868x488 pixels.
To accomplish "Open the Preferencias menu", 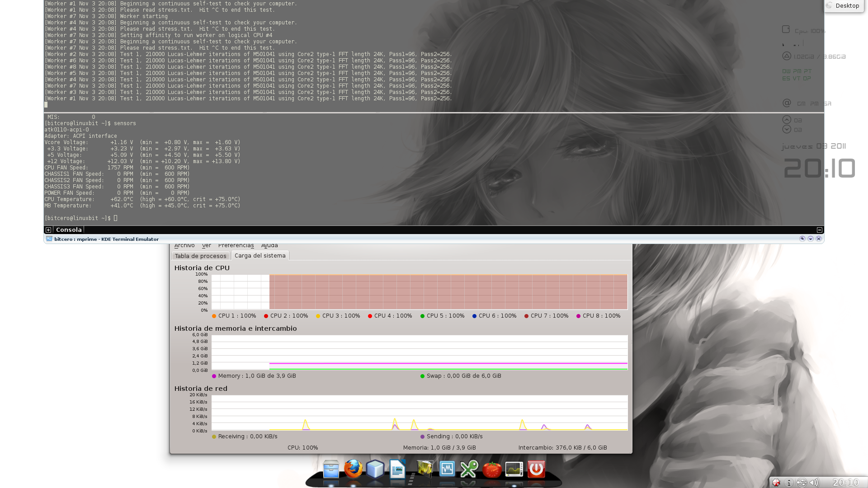I will pos(236,245).
